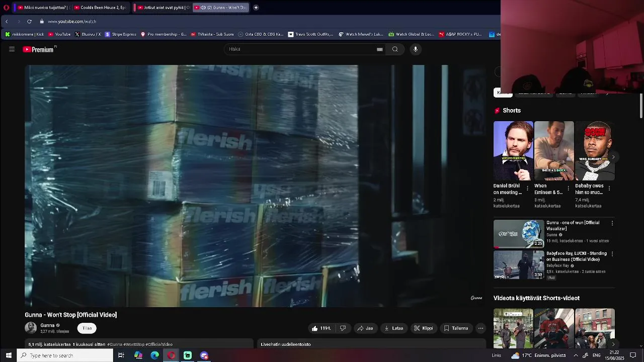The height and width of the screenshot is (362, 644).
Task: Open the Opera GX taskbar icon
Action: tap(171, 355)
